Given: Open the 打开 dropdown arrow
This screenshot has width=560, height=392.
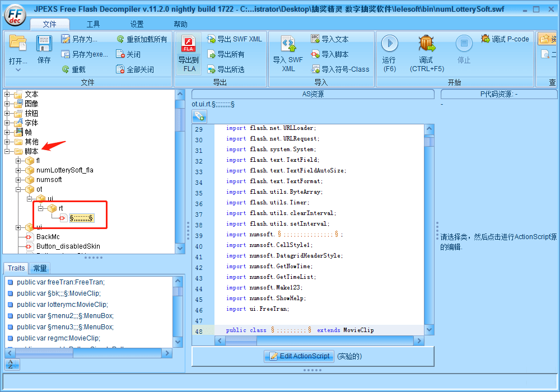Looking at the screenshot, I should click(x=18, y=69).
